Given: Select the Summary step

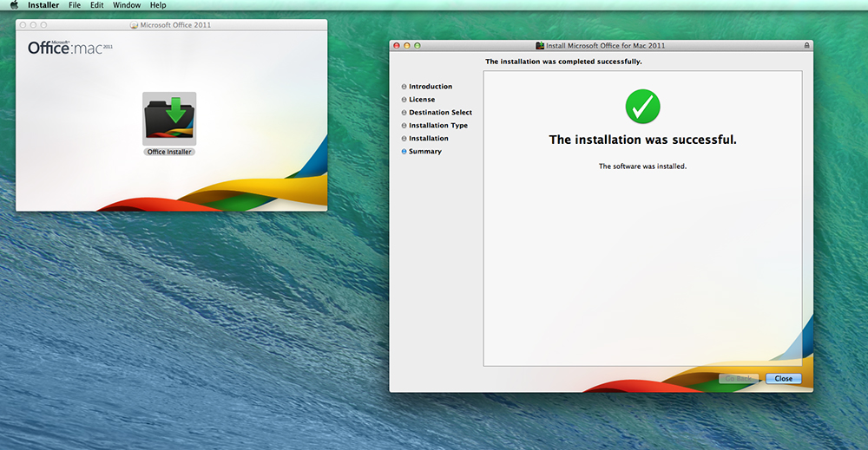Looking at the screenshot, I should [425, 152].
